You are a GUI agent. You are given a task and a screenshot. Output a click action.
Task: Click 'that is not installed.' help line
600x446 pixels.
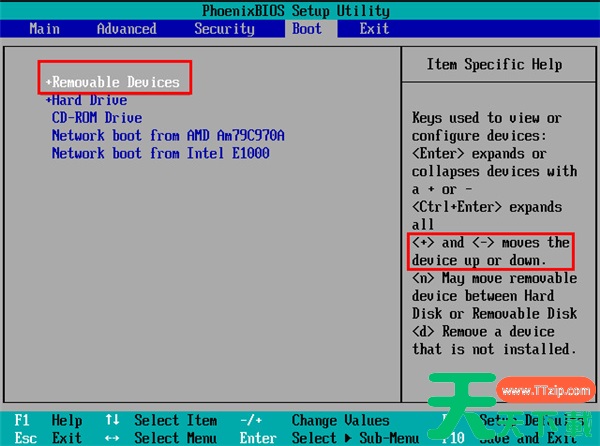click(x=494, y=349)
